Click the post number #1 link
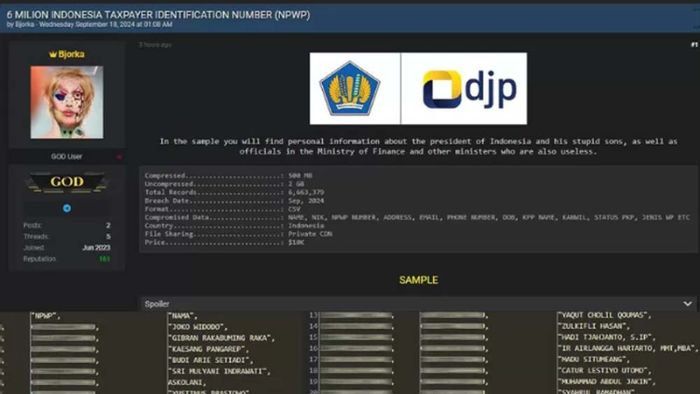 coord(694,45)
